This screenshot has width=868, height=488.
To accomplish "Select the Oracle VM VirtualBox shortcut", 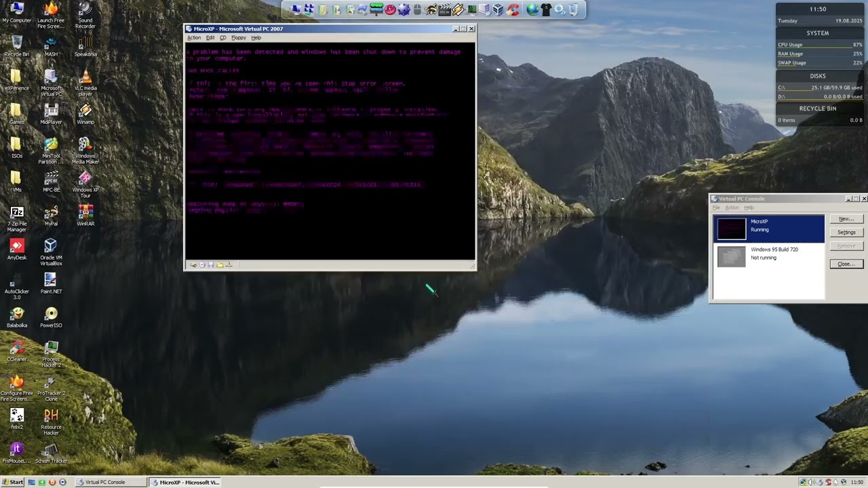I will 51,252.
